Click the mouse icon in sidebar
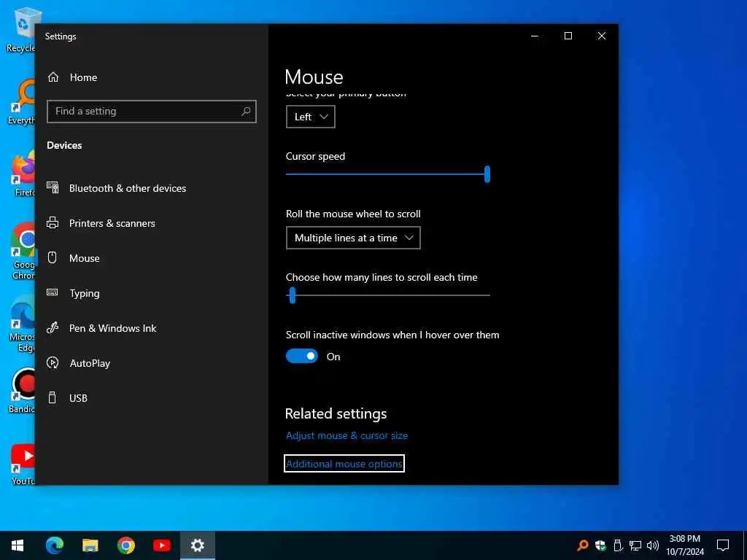This screenshot has width=747, height=560. tap(53, 257)
